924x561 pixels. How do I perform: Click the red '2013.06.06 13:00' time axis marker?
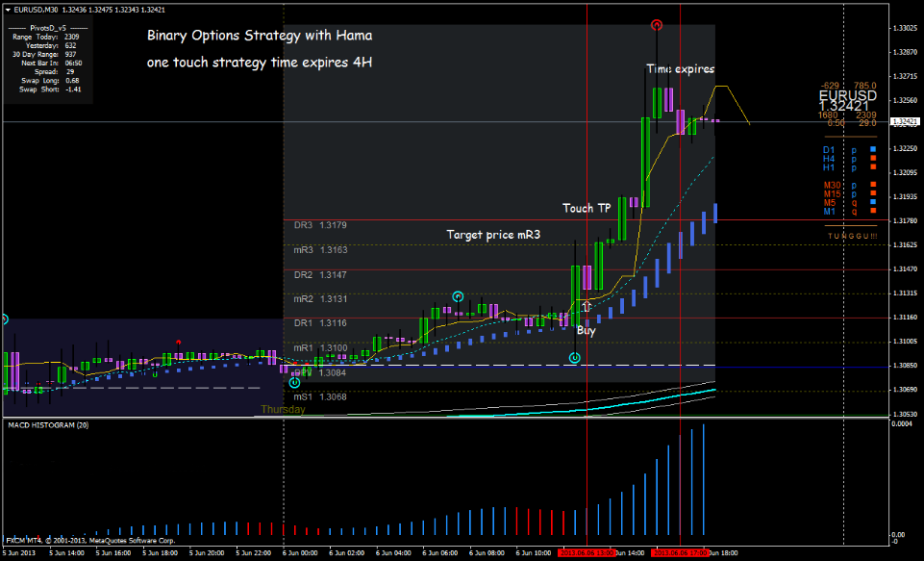[x=587, y=553]
